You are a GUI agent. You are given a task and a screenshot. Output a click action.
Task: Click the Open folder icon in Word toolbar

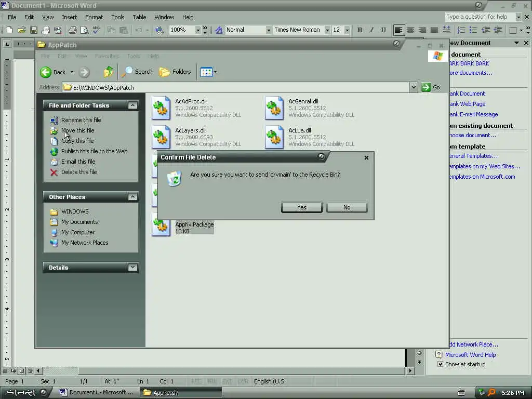tap(21, 30)
